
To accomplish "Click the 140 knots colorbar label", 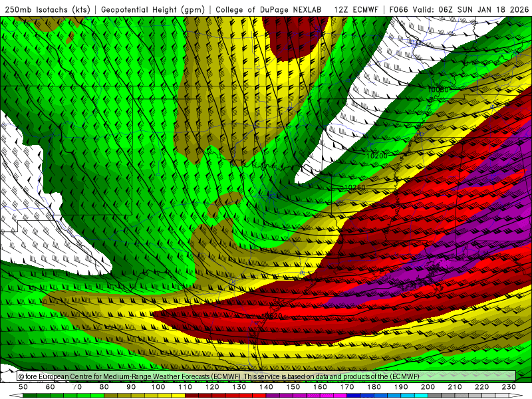I will click(x=266, y=387).
